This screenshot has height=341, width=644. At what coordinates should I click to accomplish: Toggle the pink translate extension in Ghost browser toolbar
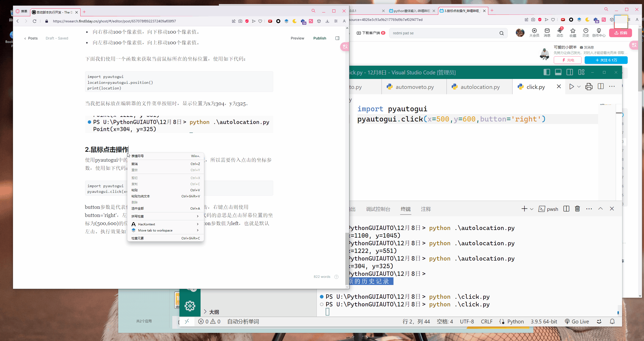pyautogui.click(x=311, y=21)
